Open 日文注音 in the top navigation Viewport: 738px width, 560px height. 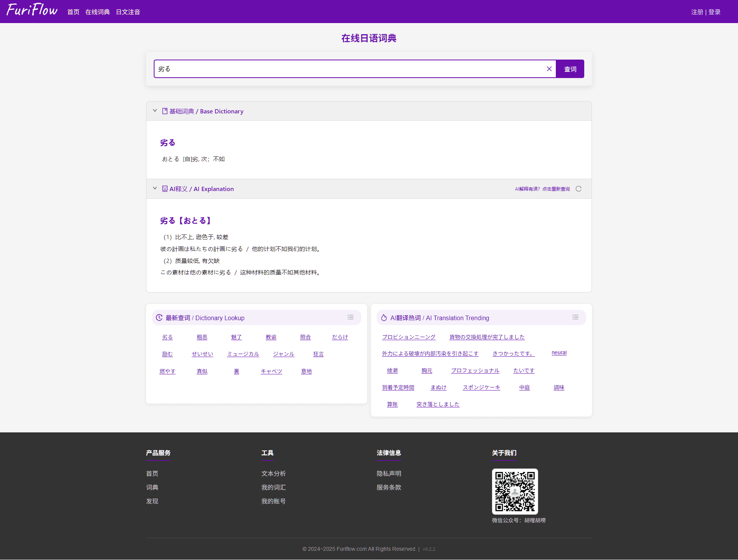128,12
